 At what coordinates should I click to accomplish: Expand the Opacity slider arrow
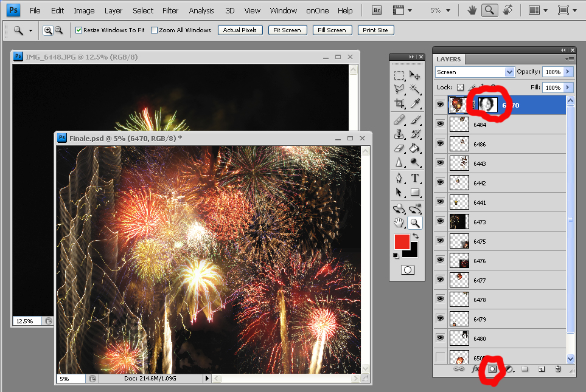(x=568, y=72)
